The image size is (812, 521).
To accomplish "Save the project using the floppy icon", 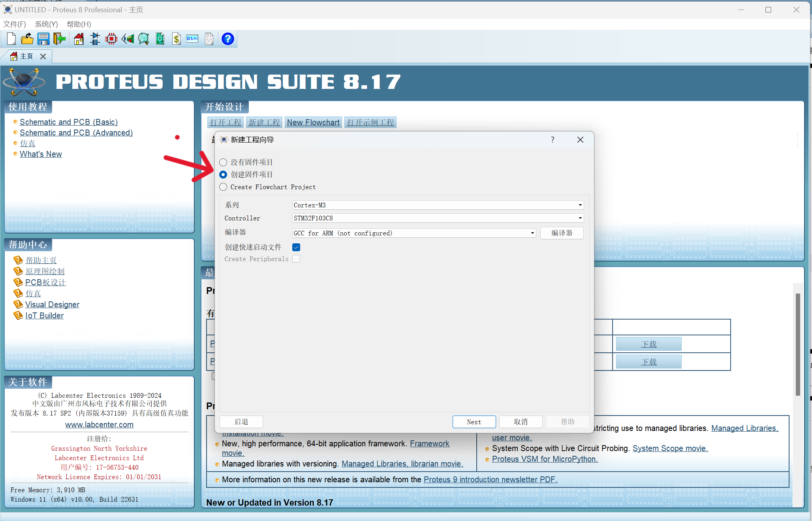I will coord(43,39).
